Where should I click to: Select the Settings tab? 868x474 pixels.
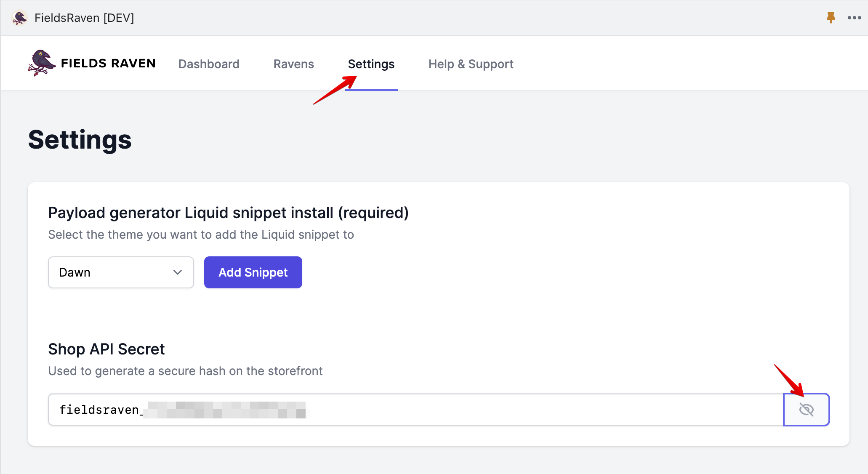click(x=371, y=64)
